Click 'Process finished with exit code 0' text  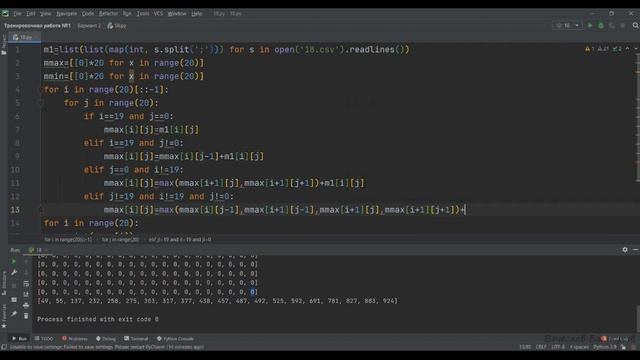pos(98,319)
